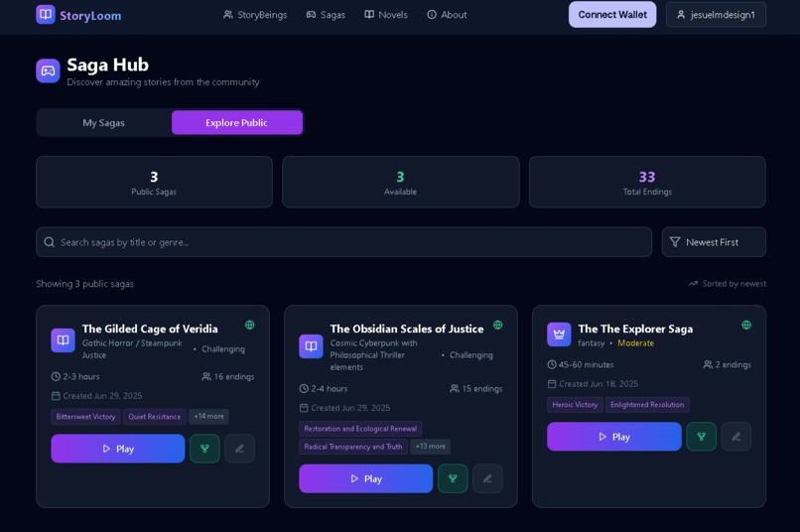Viewport: 800px width, 532px height.
Task: Open the Sagas nav item
Action: [326, 15]
